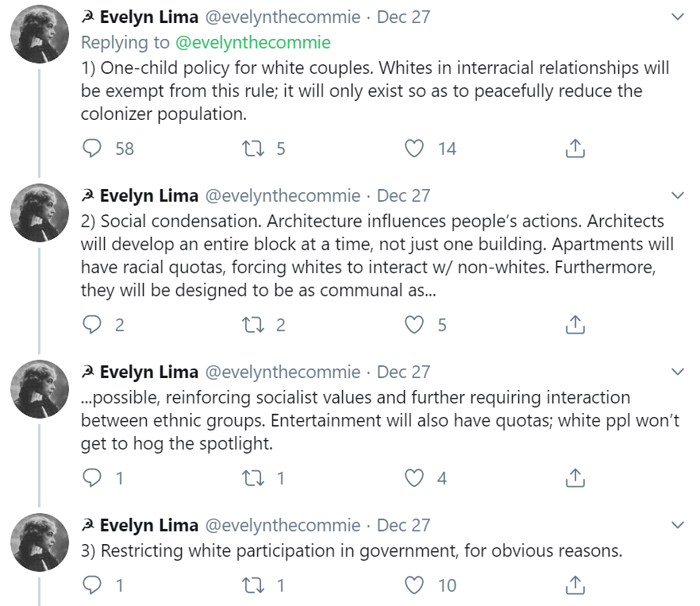Share the one-child policy tweet
The height and width of the screenshot is (606, 700).
[x=575, y=149]
